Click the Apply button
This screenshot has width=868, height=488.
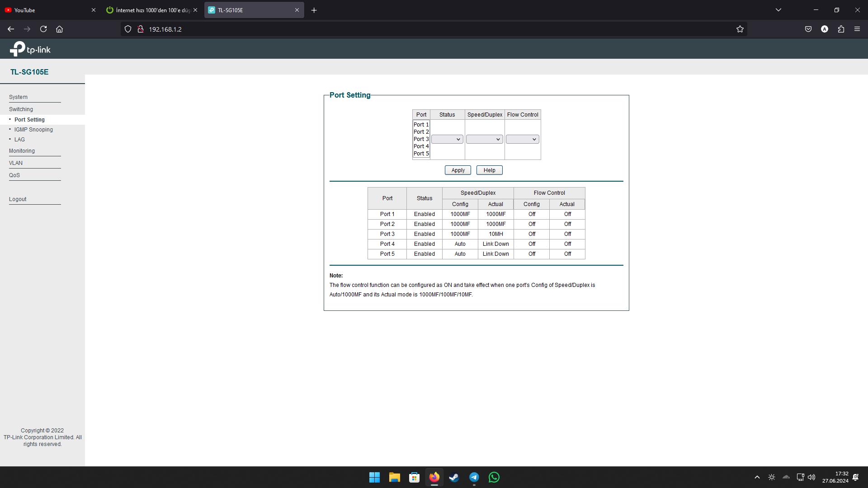coord(458,170)
